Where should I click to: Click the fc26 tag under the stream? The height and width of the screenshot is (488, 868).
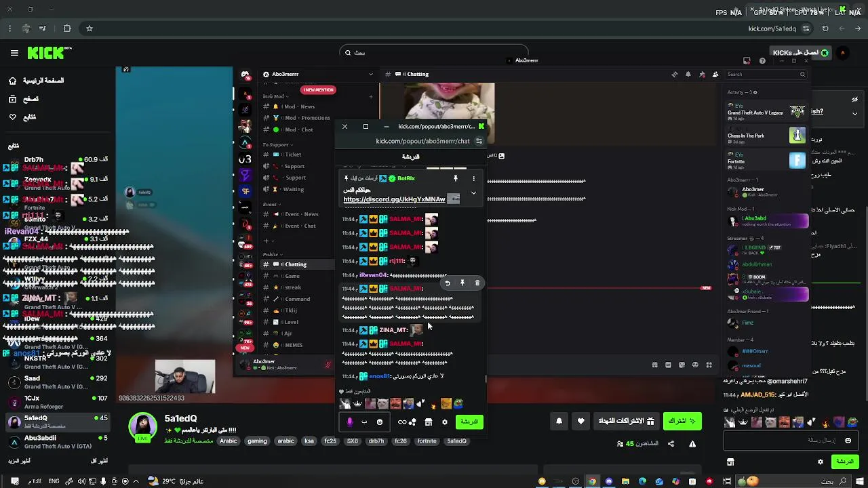point(401,441)
